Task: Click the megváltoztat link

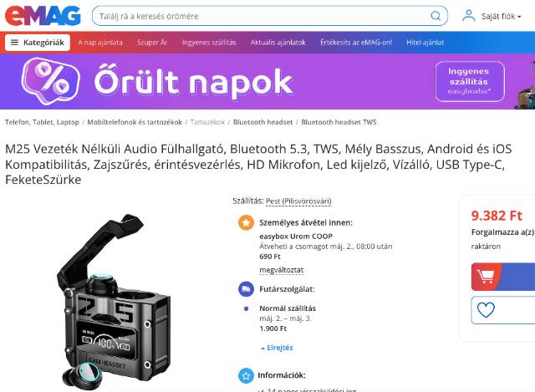Action: click(281, 270)
